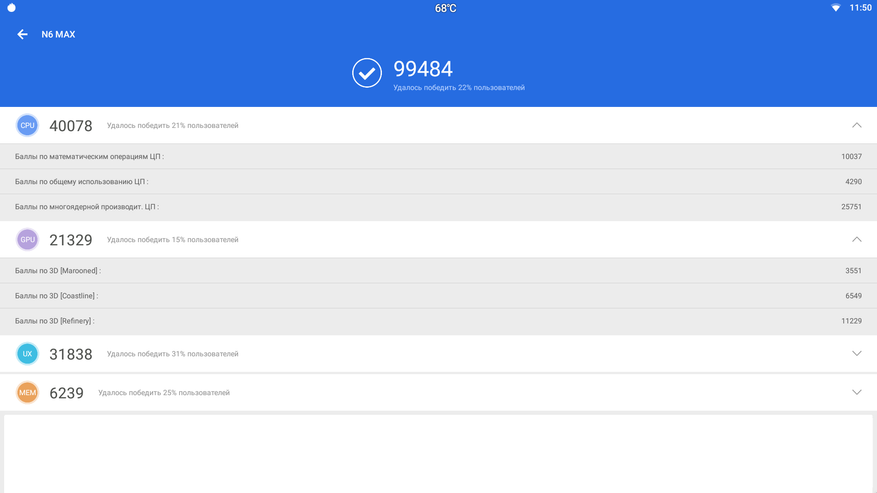The image size is (877, 493).
Task: Collapse the GPU section chevron
Action: 856,240
